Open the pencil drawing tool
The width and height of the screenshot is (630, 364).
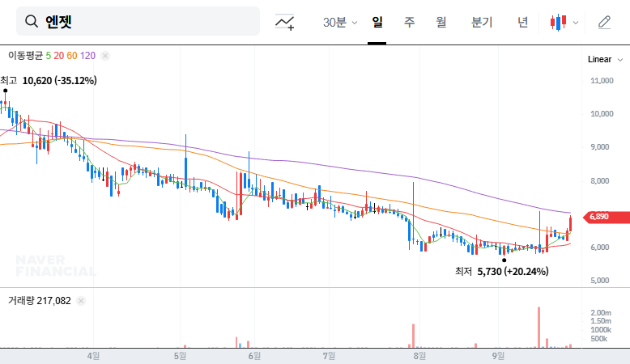coord(604,22)
